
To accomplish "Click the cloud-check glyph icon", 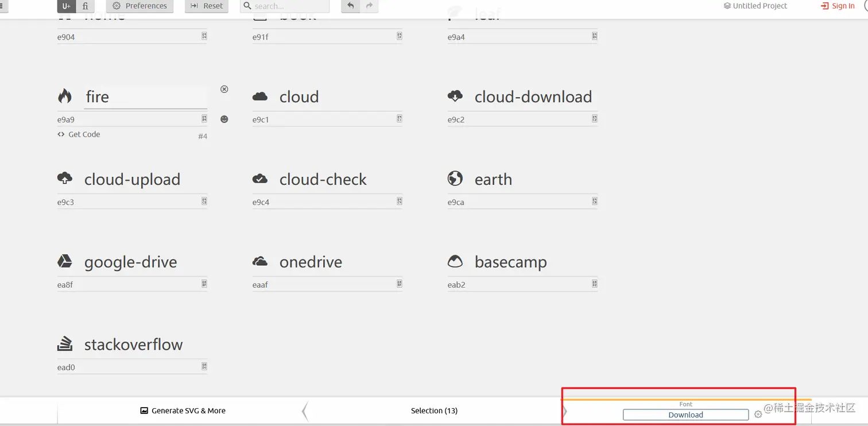I will [x=260, y=179].
